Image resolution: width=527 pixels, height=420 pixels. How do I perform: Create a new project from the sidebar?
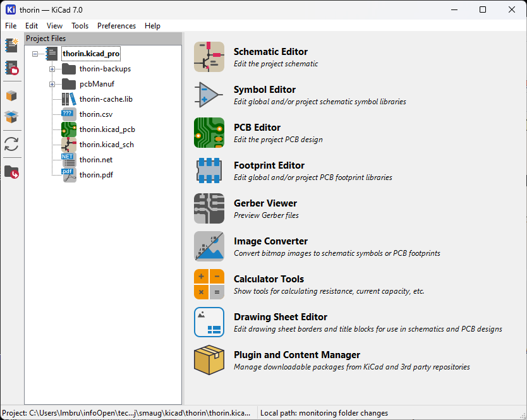click(x=12, y=45)
